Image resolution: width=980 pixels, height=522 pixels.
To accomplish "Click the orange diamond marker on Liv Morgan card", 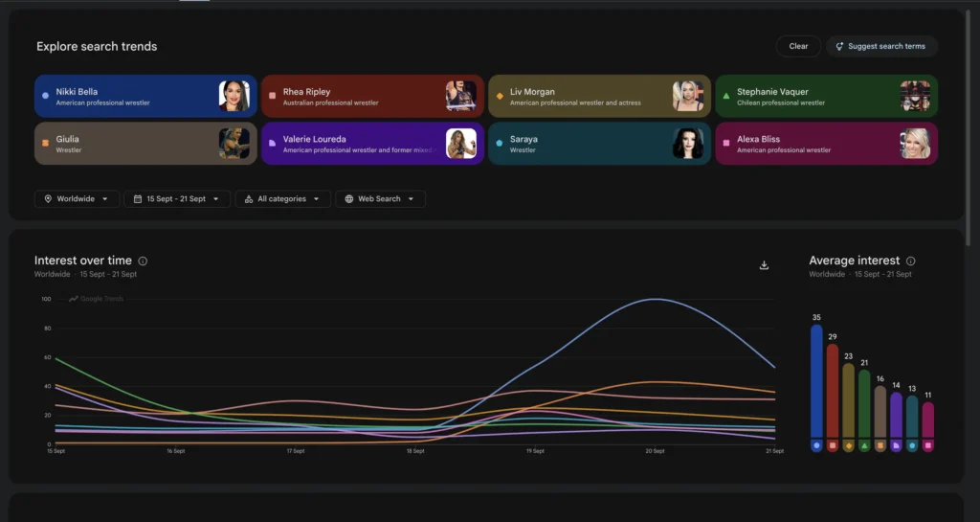I will tap(500, 96).
